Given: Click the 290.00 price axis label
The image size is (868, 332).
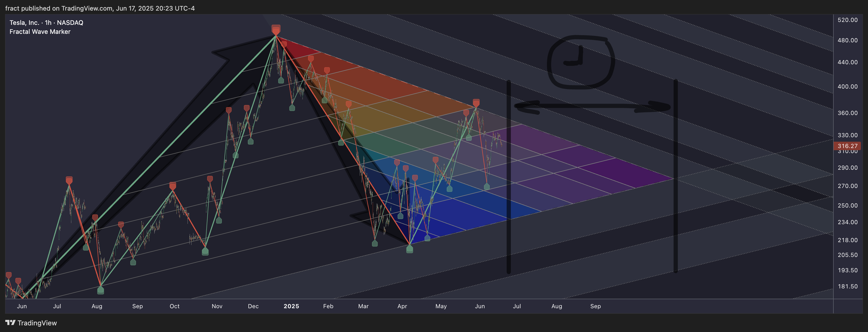Looking at the screenshot, I should pos(847,168).
